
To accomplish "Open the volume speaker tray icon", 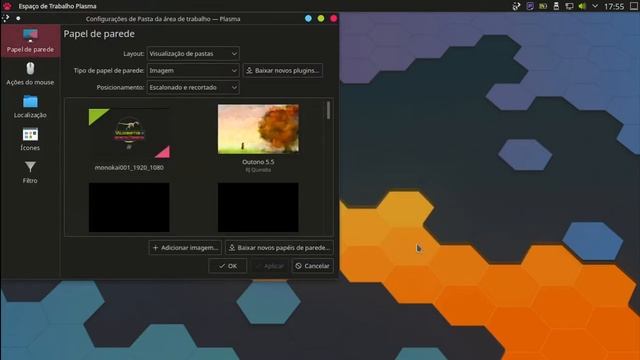I will click(x=582, y=6).
